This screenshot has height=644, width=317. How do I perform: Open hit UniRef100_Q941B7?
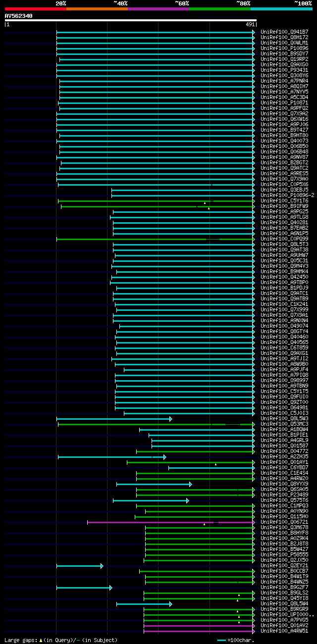[284, 32]
